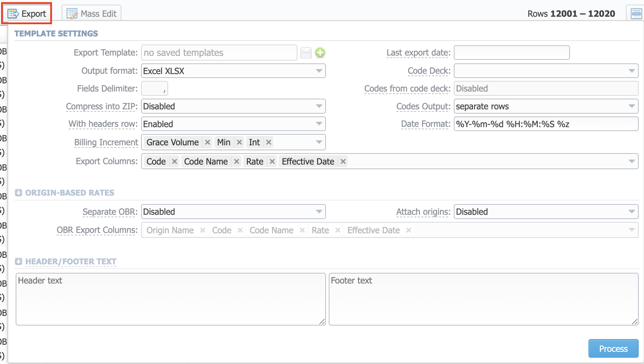Open the Output format dropdown

coord(320,71)
